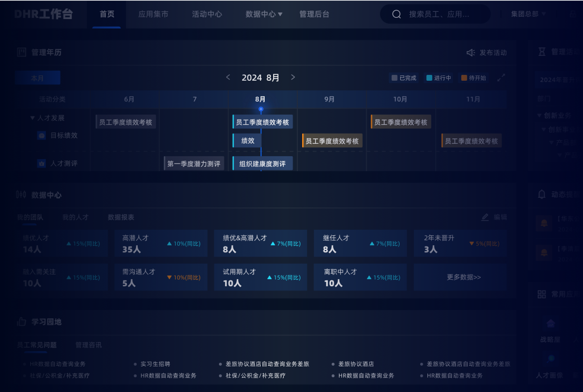Toggle the 已完成 legend filter

[404, 78]
